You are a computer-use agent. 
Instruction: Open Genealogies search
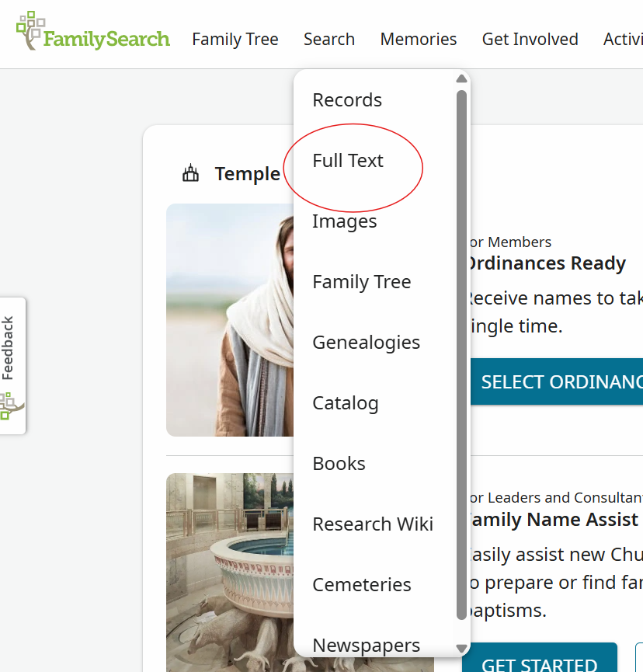[x=366, y=342]
